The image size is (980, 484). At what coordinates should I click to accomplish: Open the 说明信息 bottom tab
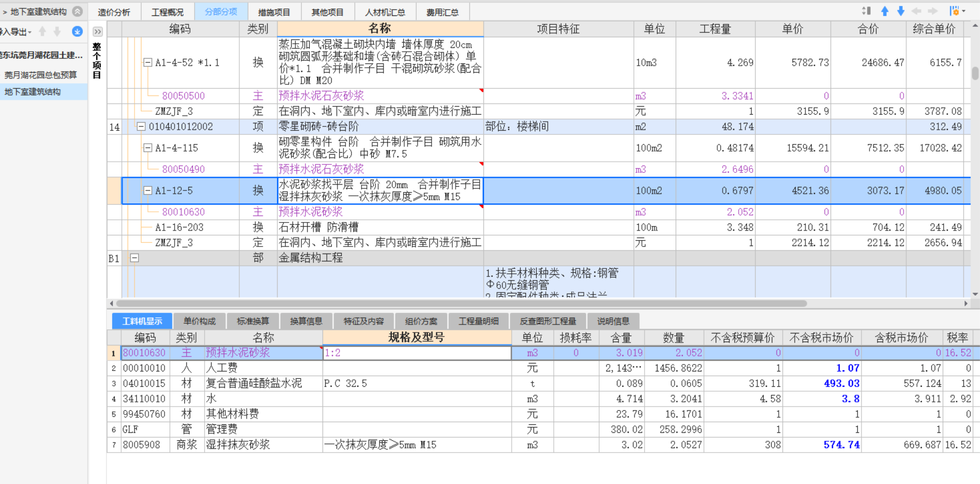613,321
